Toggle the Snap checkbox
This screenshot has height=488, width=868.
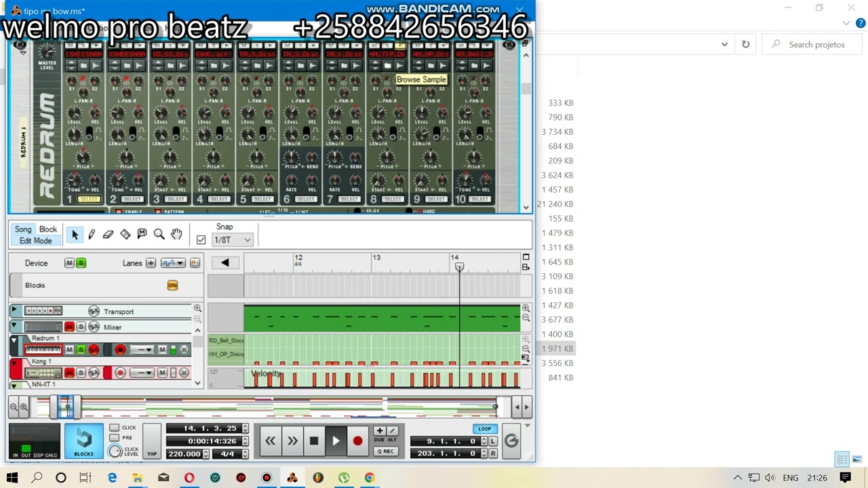point(201,240)
